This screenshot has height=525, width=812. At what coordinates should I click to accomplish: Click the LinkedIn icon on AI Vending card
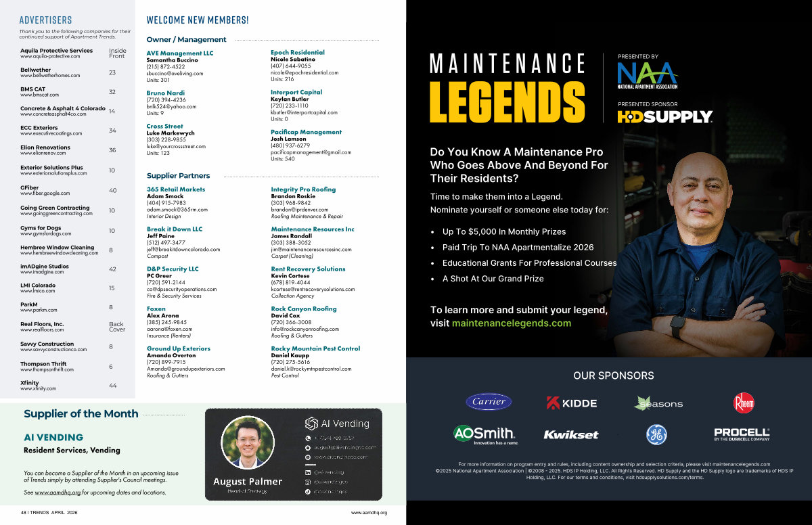click(x=308, y=472)
